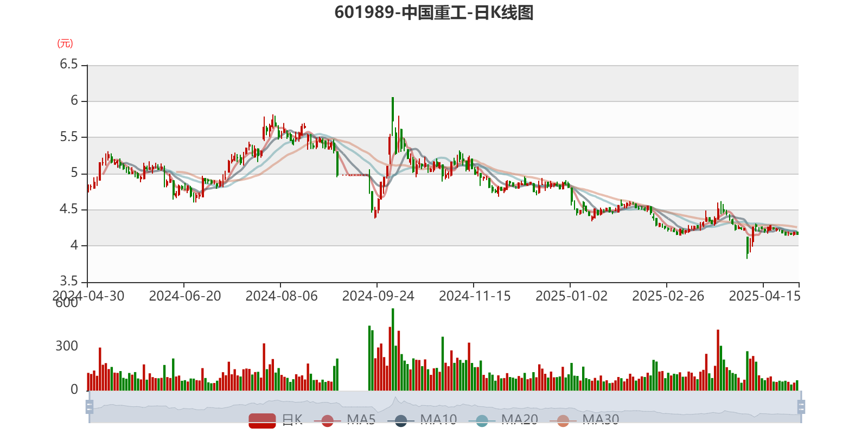The height and width of the screenshot is (434, 868).
Task: Toggle the MA20 line in the legend
Action: (503, 420)
